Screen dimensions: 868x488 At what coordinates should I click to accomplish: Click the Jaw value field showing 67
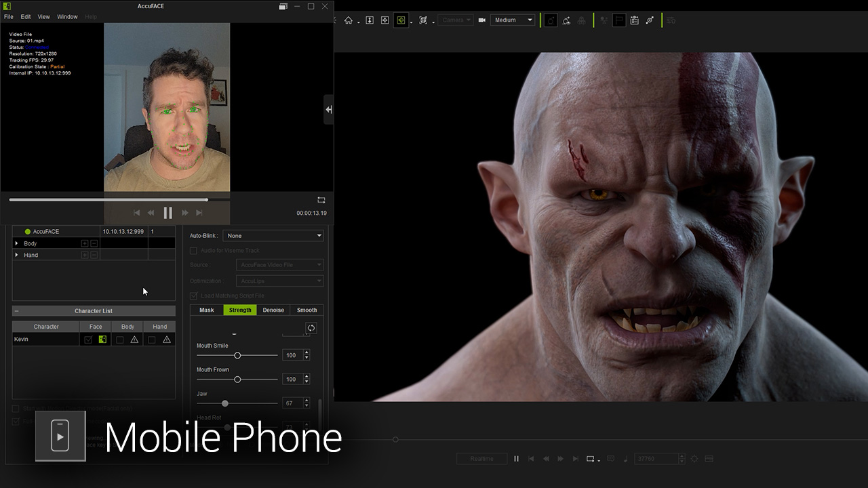pyautogui.click(x=292, y=403)
